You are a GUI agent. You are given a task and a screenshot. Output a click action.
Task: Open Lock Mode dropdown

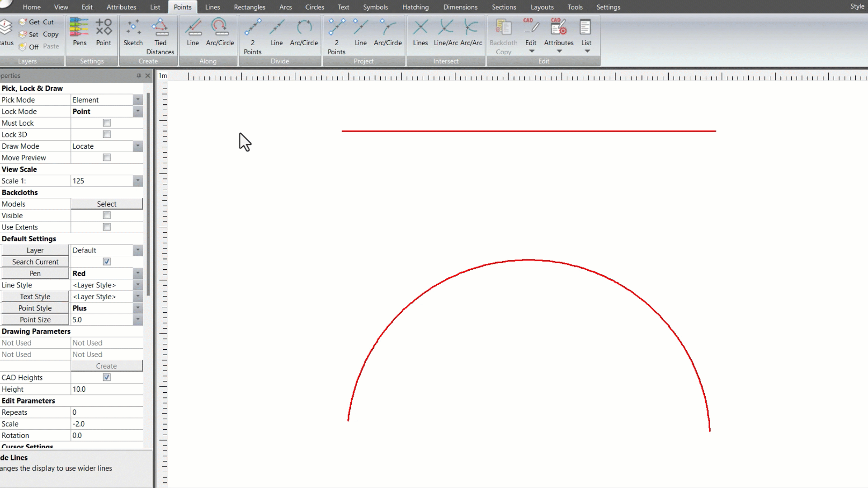(x=138, y=112)
